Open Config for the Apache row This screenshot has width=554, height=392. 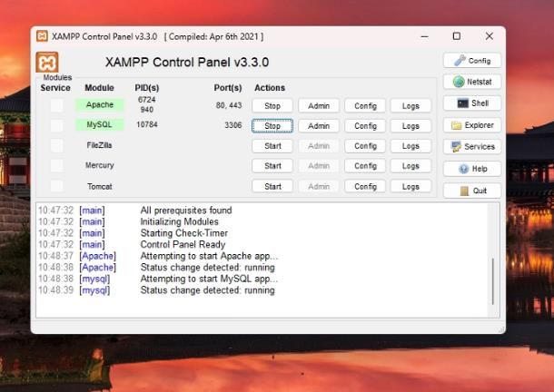[365, 105]
